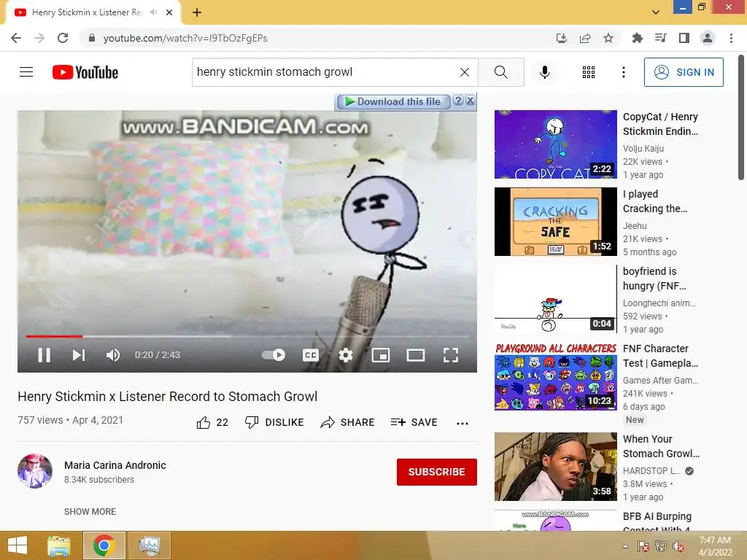Click the Download this file button
This screenshot has width=747, height=560.
(x=393, y=101)
